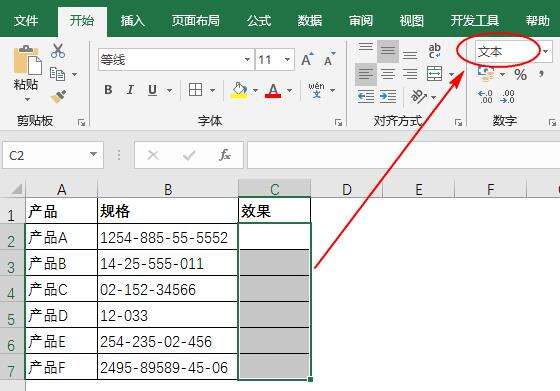The image size is (560, 391).
Task: Click the Comma Style icon
Action: point(542,74)
